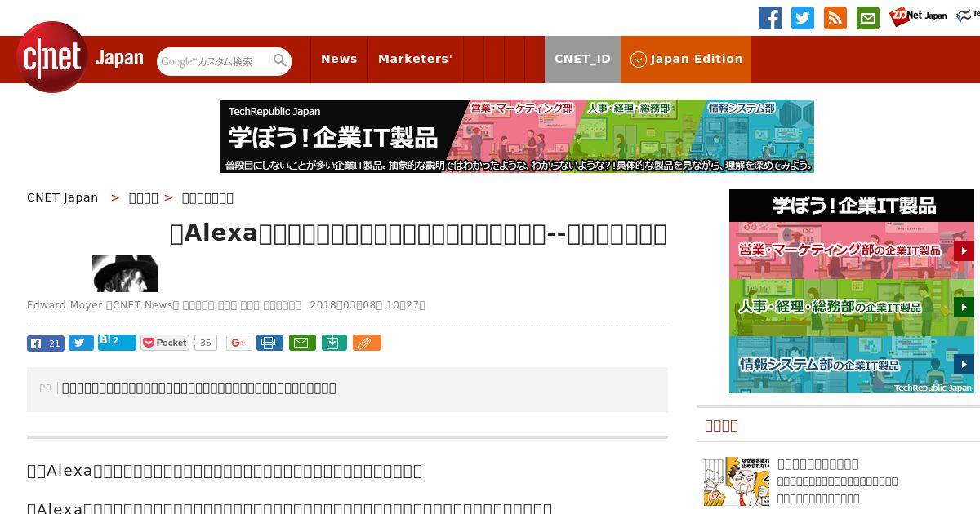Open the sidebar cartoon article thumbnail
Image resolution: width=980 pixels, height=514 pixels.
737,481
